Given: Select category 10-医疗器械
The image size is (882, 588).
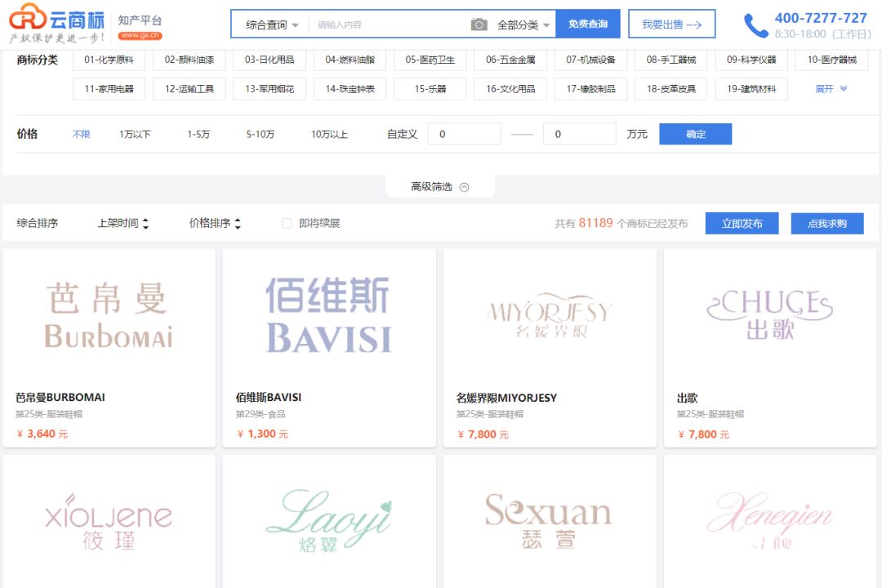Looking at the screenshot, I should pos(832,60).
